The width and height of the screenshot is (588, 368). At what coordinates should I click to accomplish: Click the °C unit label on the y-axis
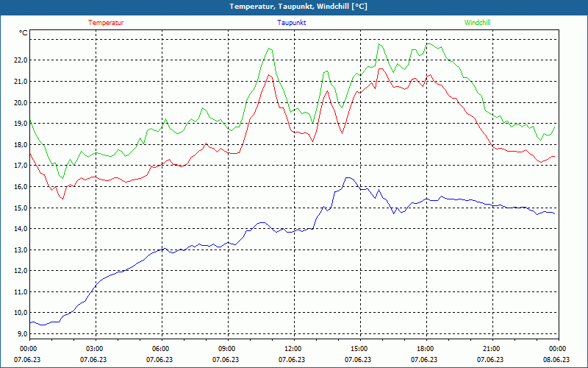pyautogui.click(x=24, y=33)
